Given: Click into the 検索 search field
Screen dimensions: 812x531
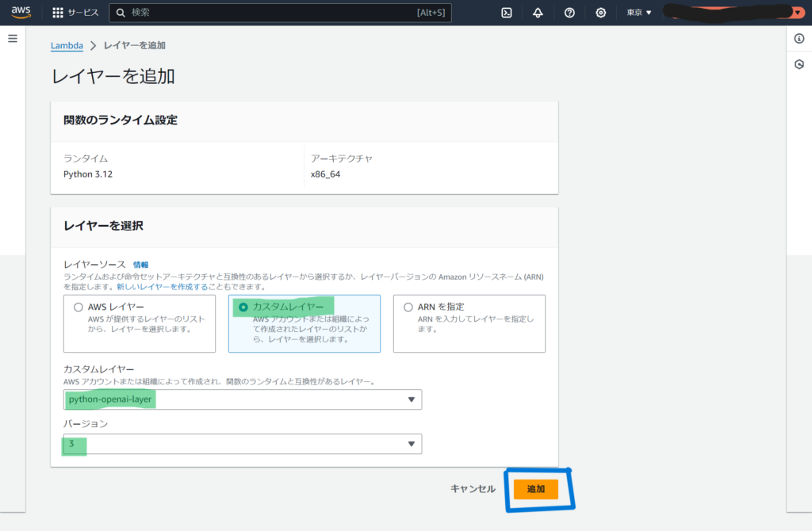Looking at the screenshot, I should 270,13.
